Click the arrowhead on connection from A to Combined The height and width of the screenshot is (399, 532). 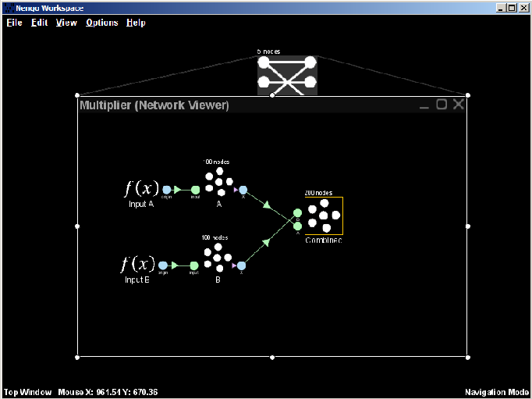(267, 205)
